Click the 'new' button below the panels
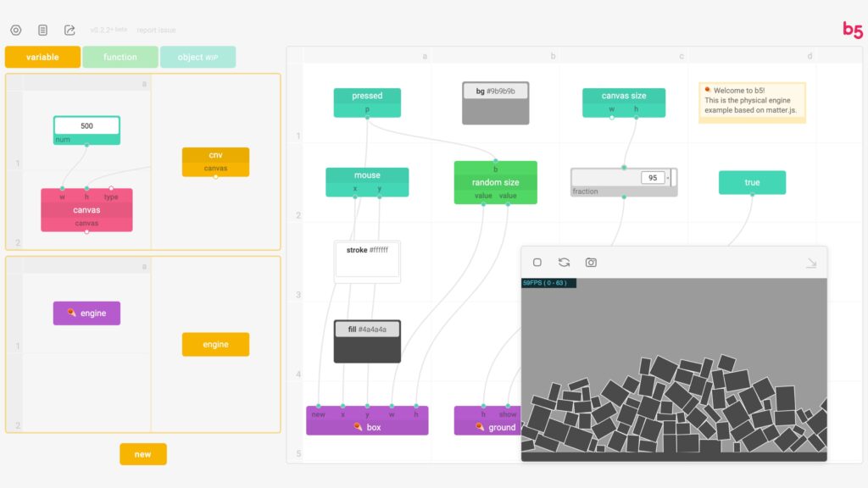This screenshot has height=488, width=868. [x=142, y=454]
